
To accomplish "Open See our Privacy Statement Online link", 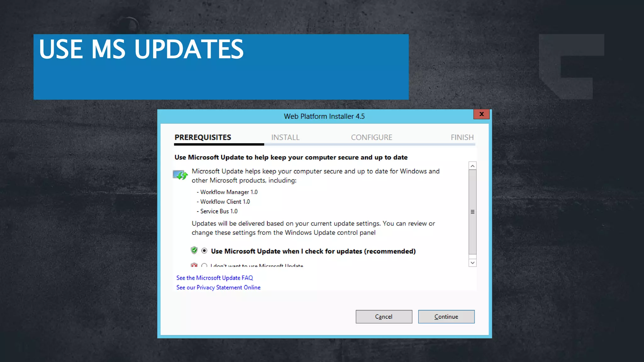I will pyautogui.click(x=218, y=288).
